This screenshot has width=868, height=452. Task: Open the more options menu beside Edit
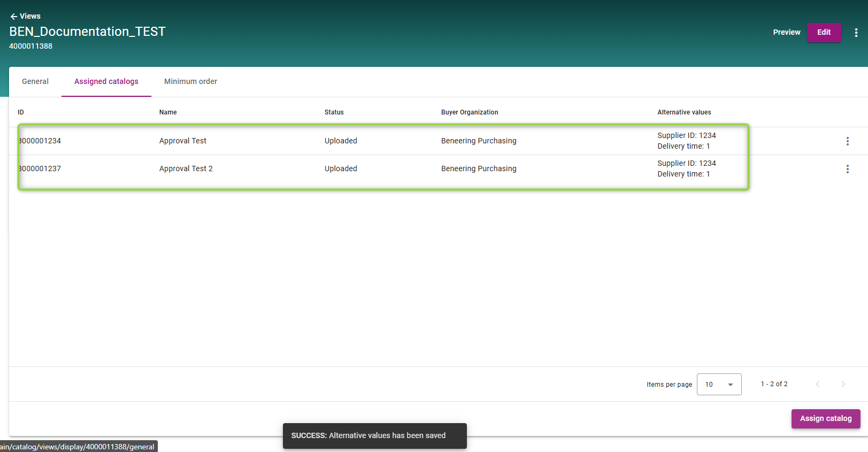coord(856,33)
